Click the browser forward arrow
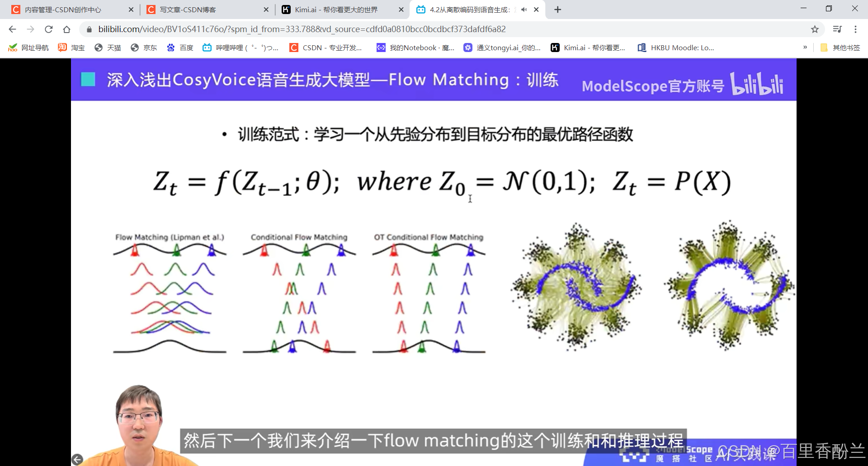The width and height of the screenshot is (868, 466). tap(30, 29)
